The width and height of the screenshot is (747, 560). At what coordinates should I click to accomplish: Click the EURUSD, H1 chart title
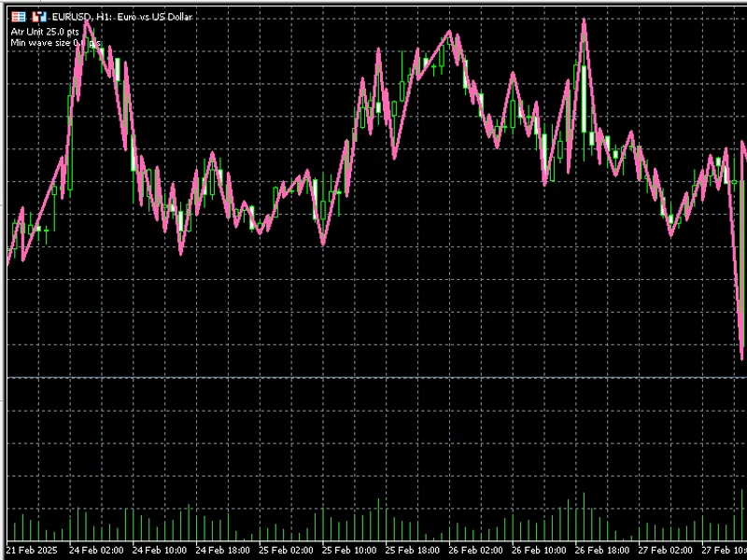pos(122,17)
